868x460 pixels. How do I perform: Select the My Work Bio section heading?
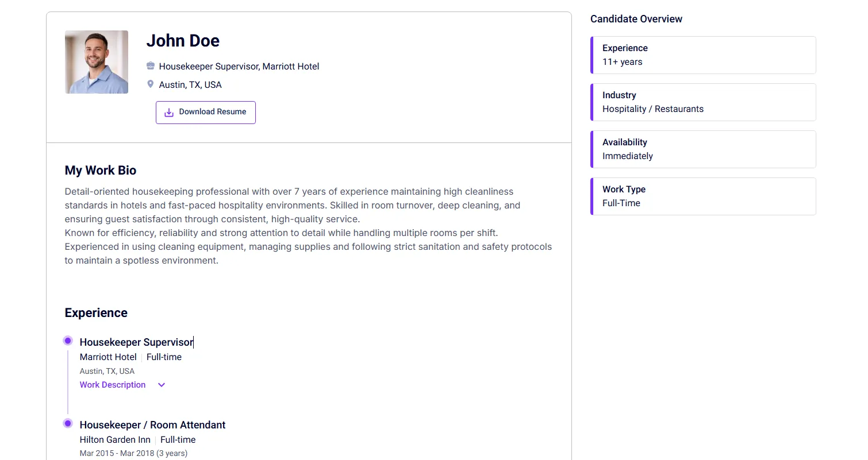click(x=100, y=170)
